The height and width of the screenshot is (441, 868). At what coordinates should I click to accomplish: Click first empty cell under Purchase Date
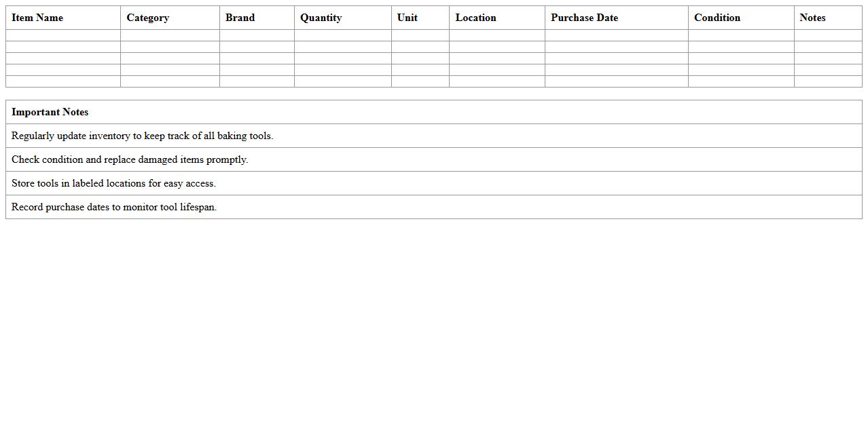pos(616,35)
